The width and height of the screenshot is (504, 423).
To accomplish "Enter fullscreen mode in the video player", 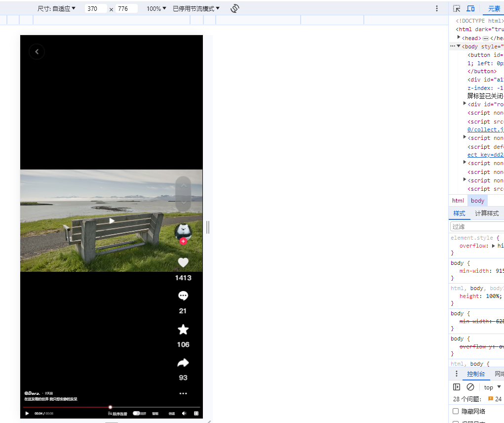I will click(x=196, y=414).
